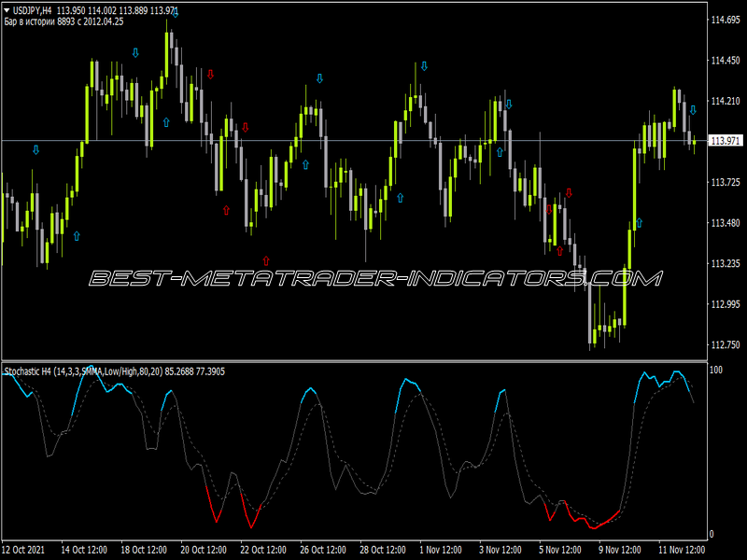The height and width of the screenshot is (560, 747).
Task: Click the current price tag 113.971
Action: [726, 141]
